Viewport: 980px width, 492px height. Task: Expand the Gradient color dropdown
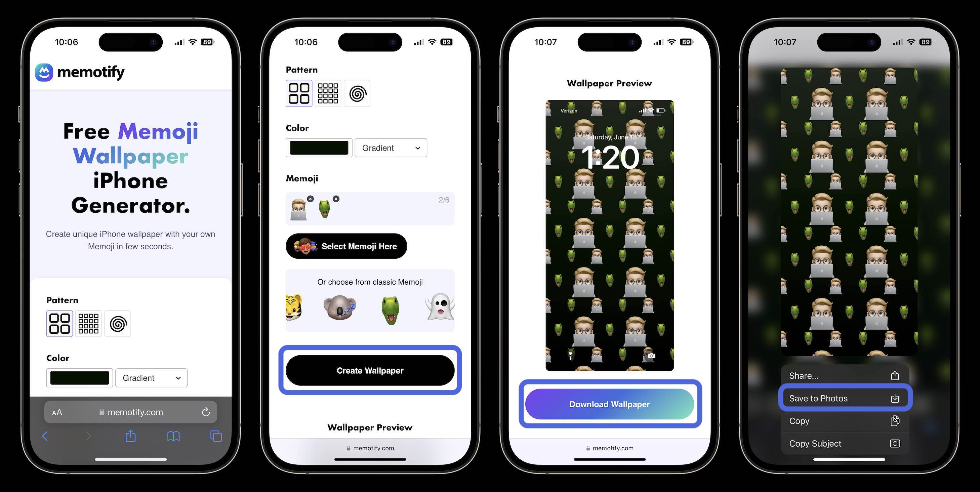click(x=389, y=148)
